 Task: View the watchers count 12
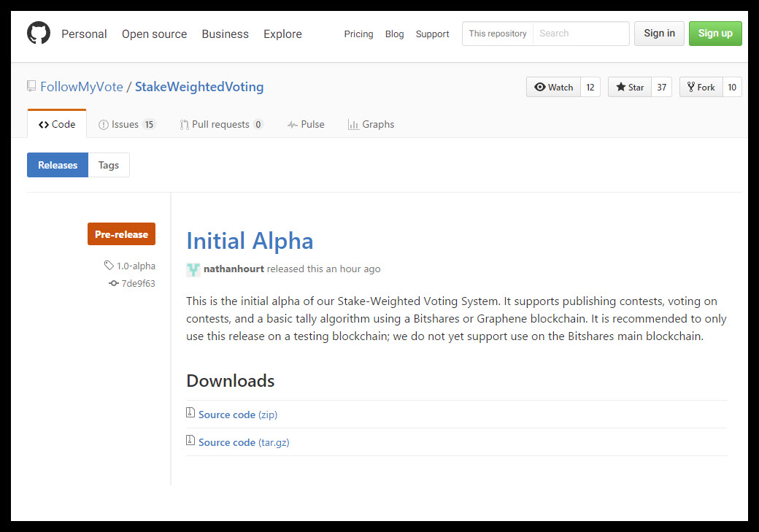click(590, 87)
